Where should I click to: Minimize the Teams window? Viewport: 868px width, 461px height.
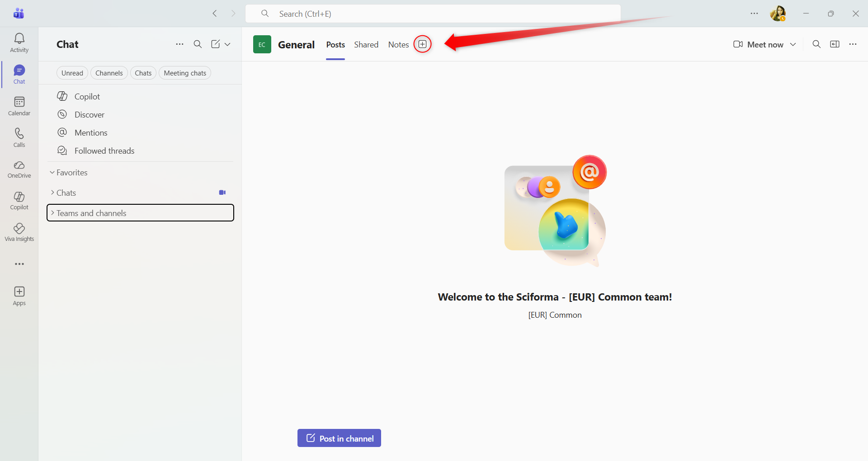pos(806,14)
